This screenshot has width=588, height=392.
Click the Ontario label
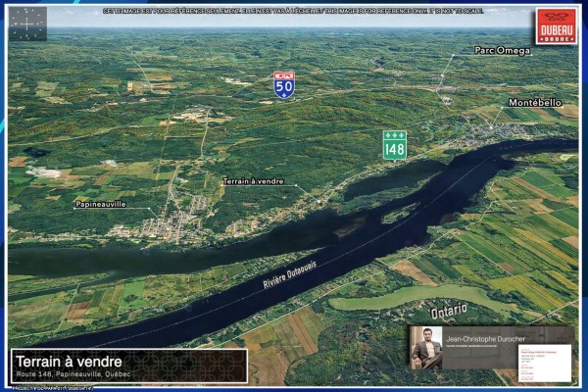click(x=449, y=311)
